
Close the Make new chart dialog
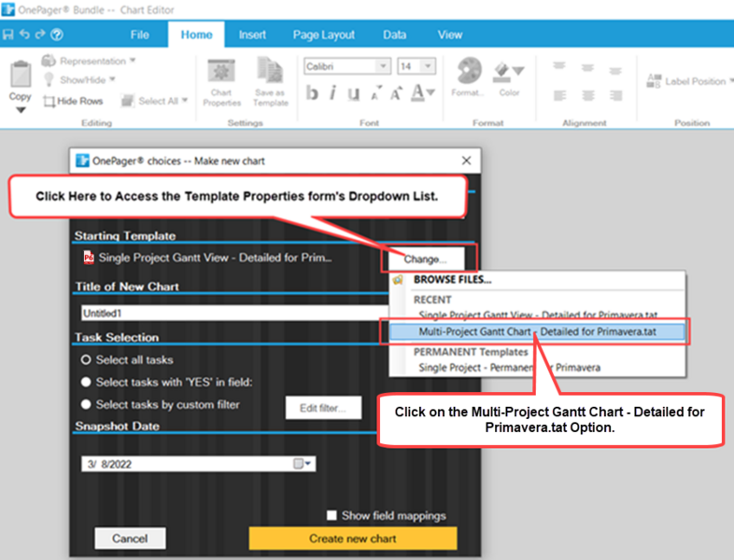tap(466, 161)
